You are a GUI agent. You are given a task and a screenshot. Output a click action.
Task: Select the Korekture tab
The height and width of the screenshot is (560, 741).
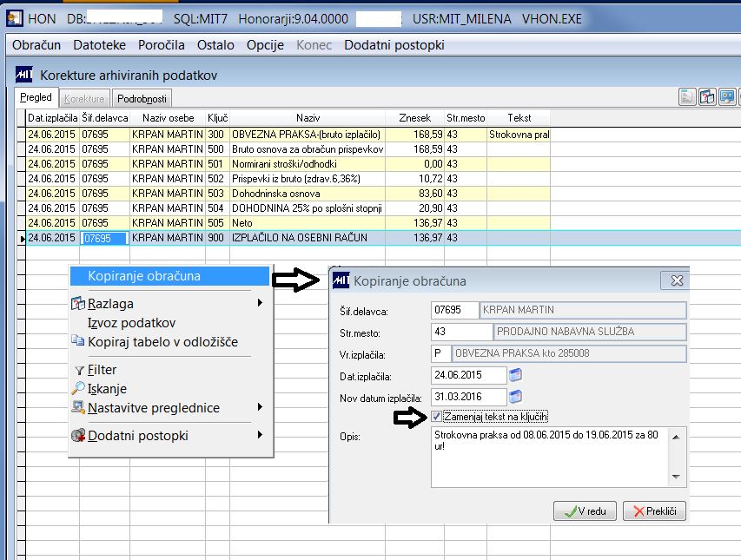[84, 99]
